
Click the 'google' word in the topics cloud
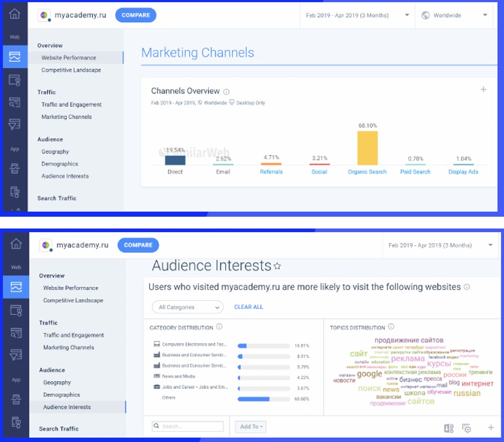click(x=369, y=374)
